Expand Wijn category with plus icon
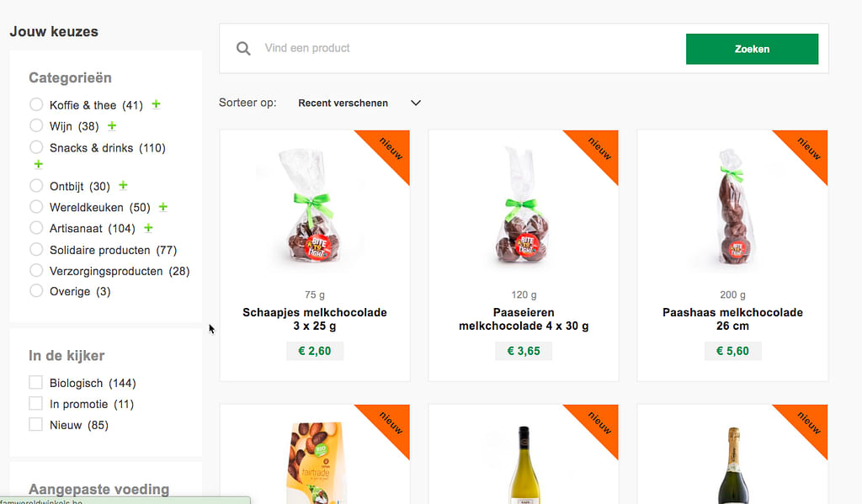862x504 pixels. (112, 126)
